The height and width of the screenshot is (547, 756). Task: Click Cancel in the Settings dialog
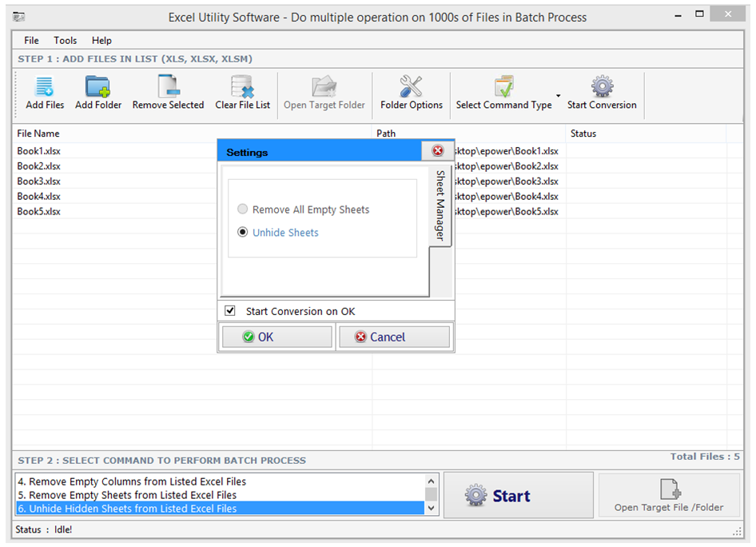tap(394, 337)
